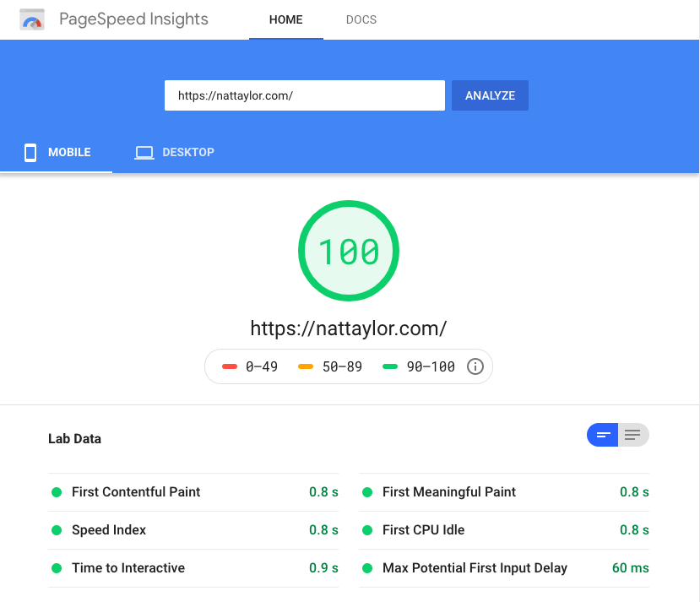Open the DOCS tab
Screen dimensions: 700x602
tap(361, 19)
